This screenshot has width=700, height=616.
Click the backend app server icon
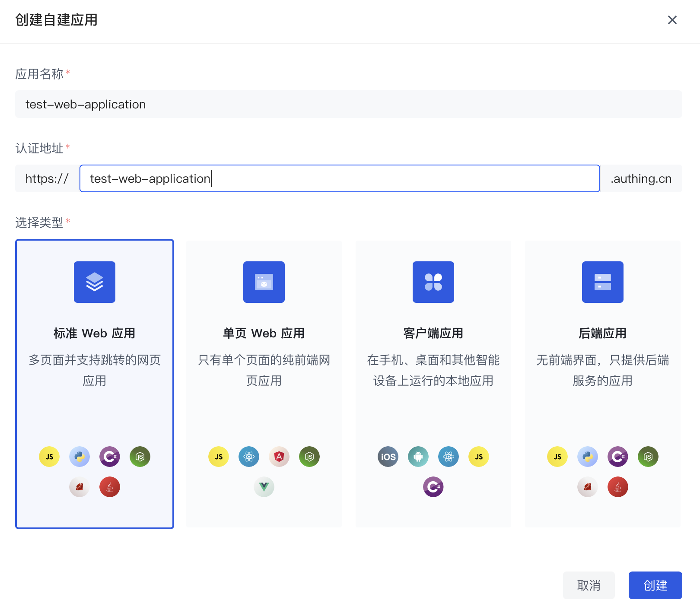coord(602,282)
